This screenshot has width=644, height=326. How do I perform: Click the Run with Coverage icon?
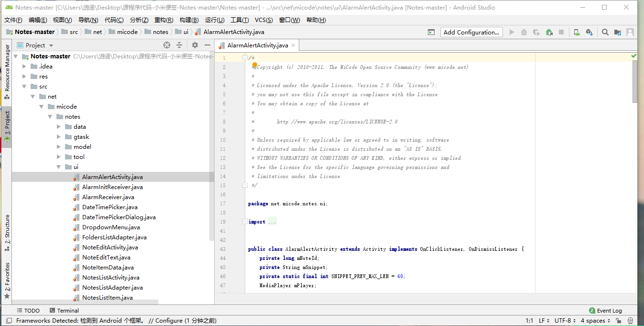(x=536, y=32)
